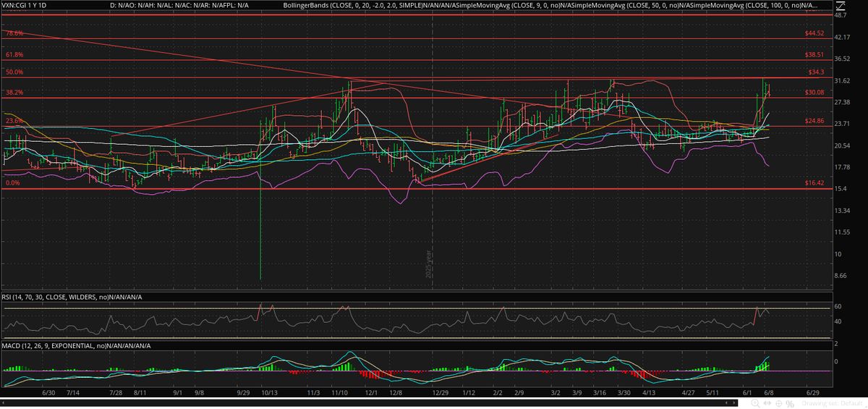This screenshot has height=409, width=868.
Task: Click the 8.66 price axis value
Action: (841, 276)
